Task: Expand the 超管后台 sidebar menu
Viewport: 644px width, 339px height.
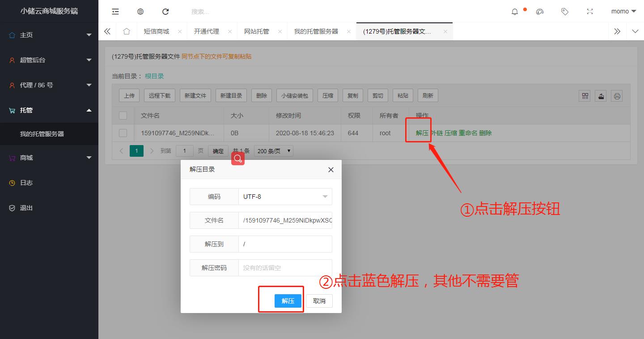Action: 49,60
